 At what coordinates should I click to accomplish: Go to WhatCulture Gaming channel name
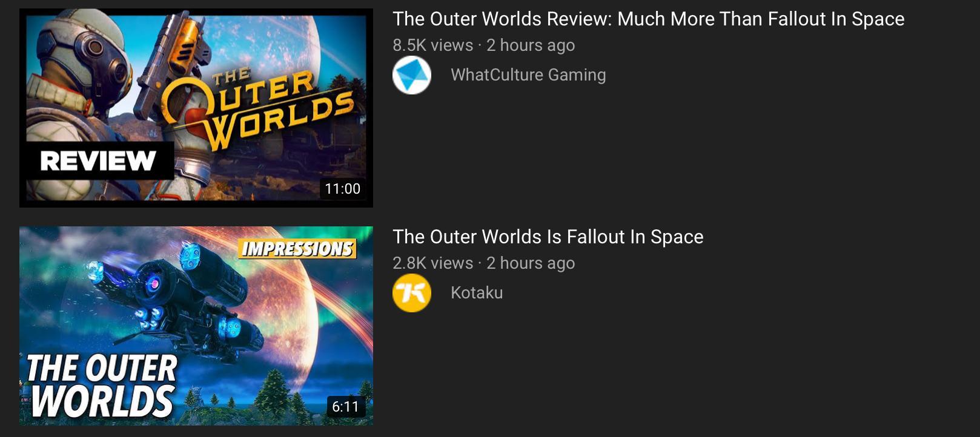(x=528, y=75)
